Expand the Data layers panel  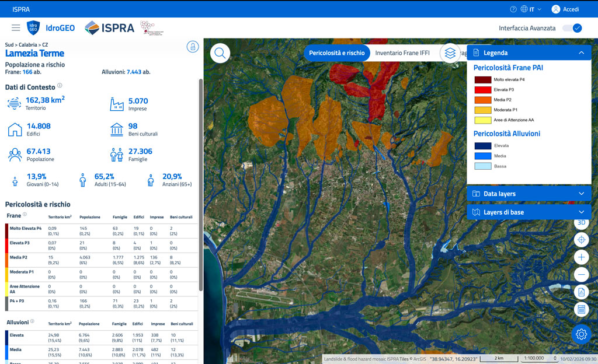coord(581,194)
